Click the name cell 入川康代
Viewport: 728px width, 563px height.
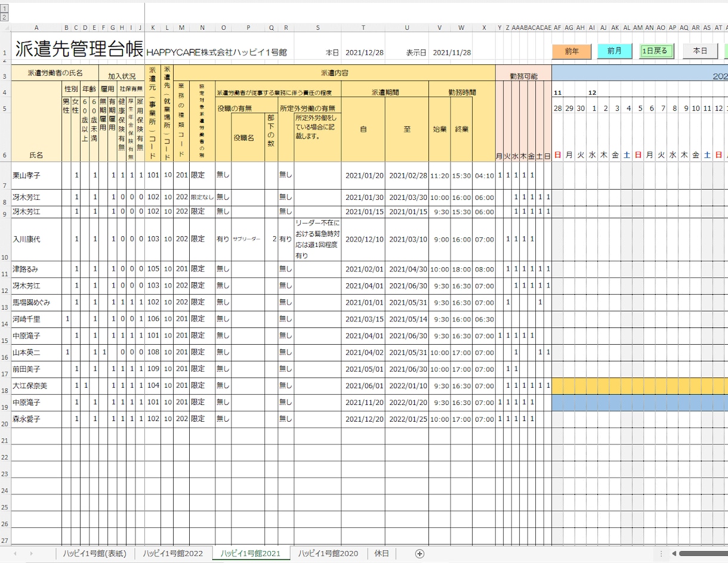click(x=36, y=239)
